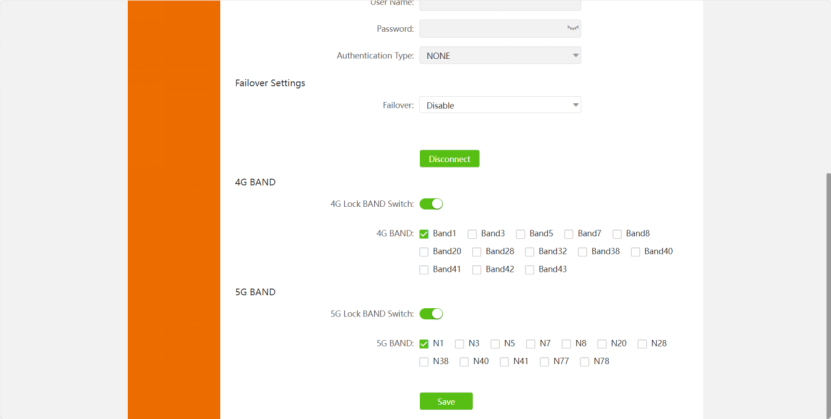831x419 pixels.
Task: Turn off the 4G Lock BAND Switch
Action: pyautogui.click(x=431, y=204)
